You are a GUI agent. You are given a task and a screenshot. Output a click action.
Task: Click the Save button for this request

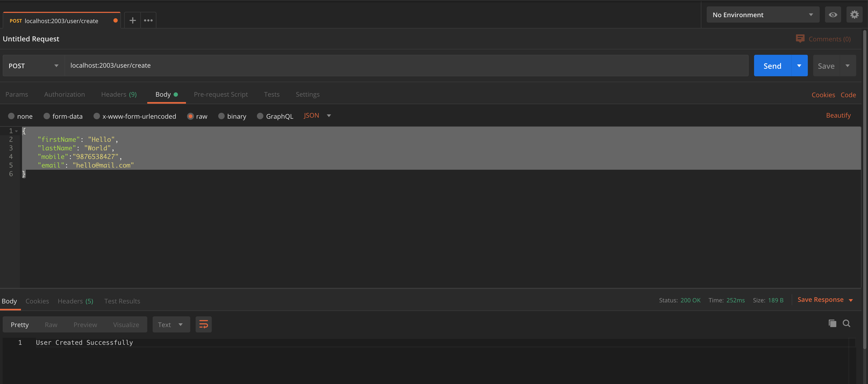click(x=827, y=65)
